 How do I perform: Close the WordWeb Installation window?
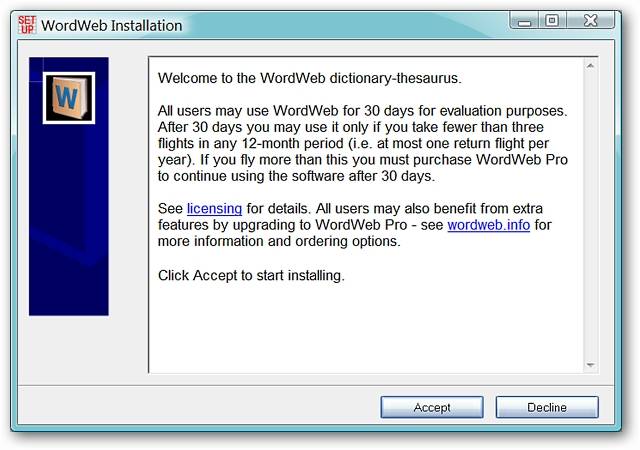pos(590,20)
